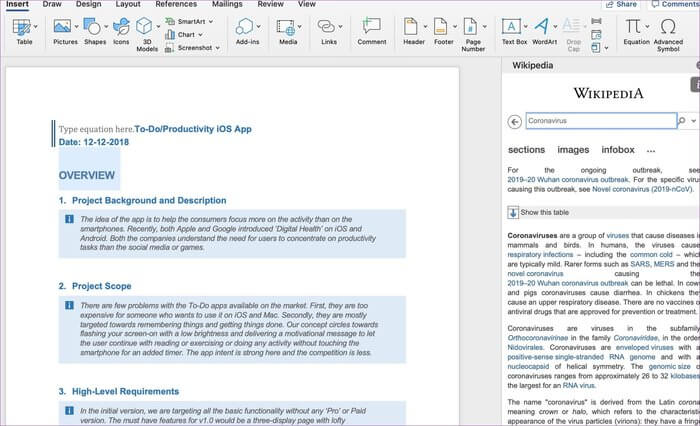Open the Add-ins menu
This screenshot has height=426, width=700.
coord(245,31)
